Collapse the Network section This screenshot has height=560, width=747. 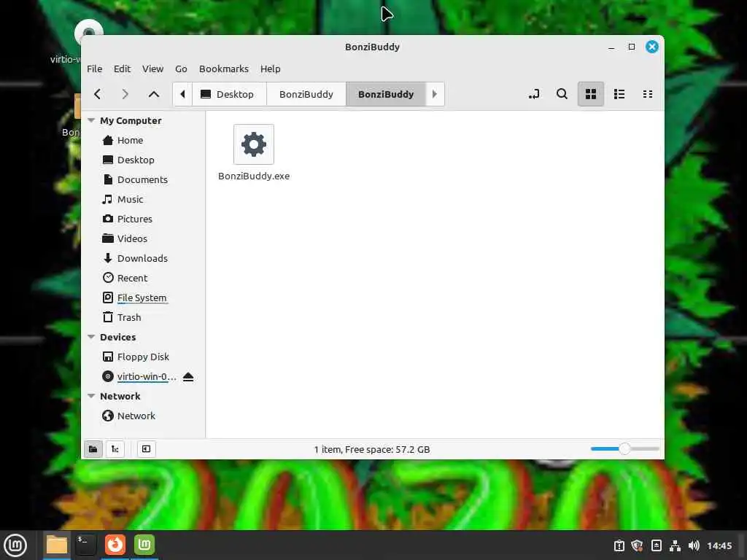(x=91, y=396)
